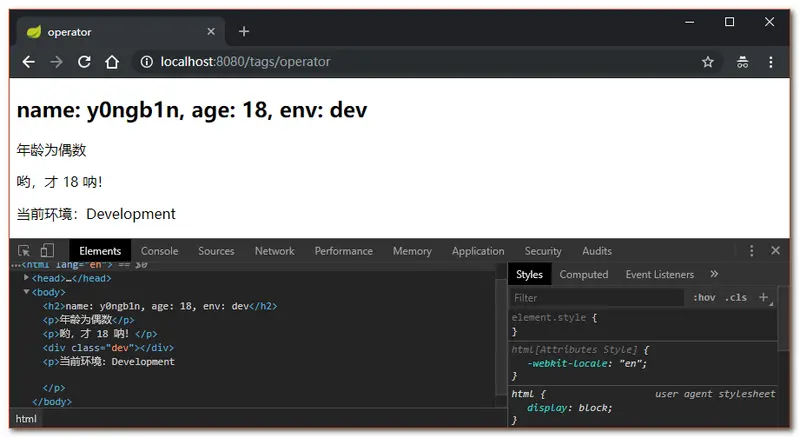Screen dimensions: 800x438
Task: Bookmark this page with star icon
Action: click(708, 62)
